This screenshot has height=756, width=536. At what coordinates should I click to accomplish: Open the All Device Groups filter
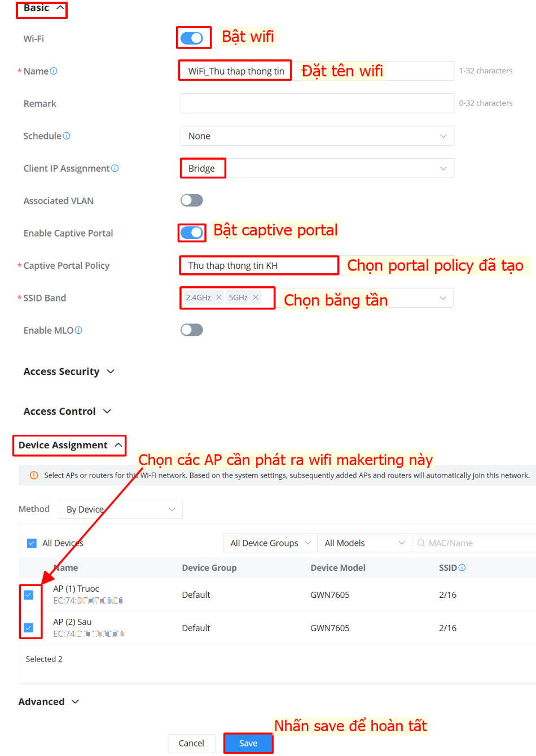click(x=270, y=543)
